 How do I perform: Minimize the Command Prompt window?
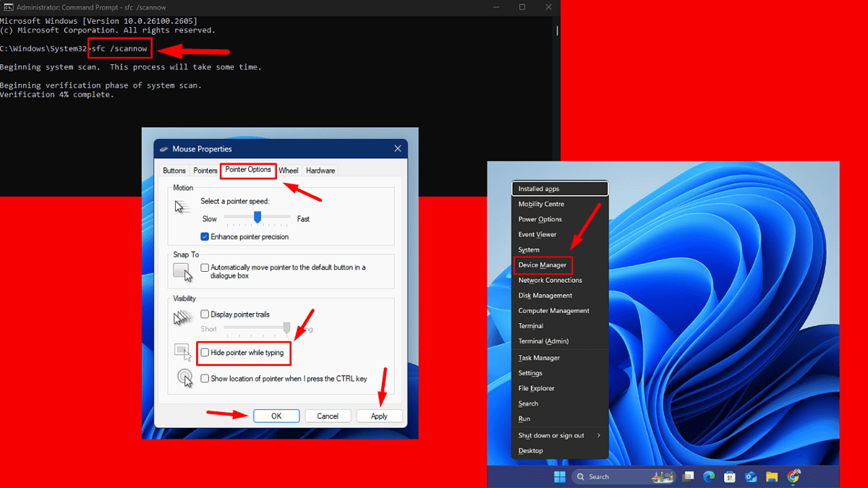click(495, 7)
